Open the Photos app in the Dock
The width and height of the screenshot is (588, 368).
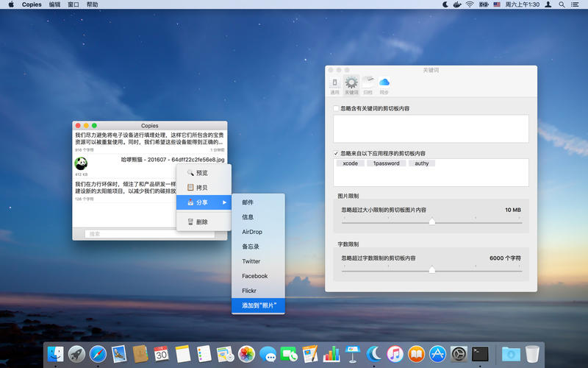pyautogui.click(x=247, y=354)
